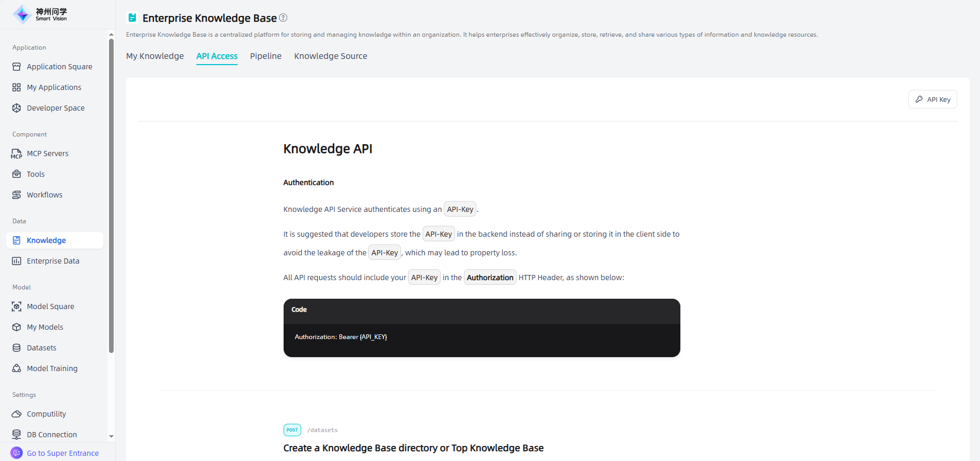This screenshot has width=980, height=461.
Task: Open Model Training in sidebar
Action: click(52, 368)
